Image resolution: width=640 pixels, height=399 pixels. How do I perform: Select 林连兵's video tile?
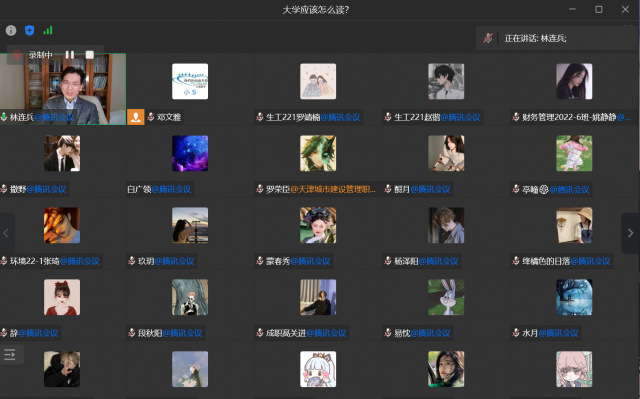click(x=63, y=89)
